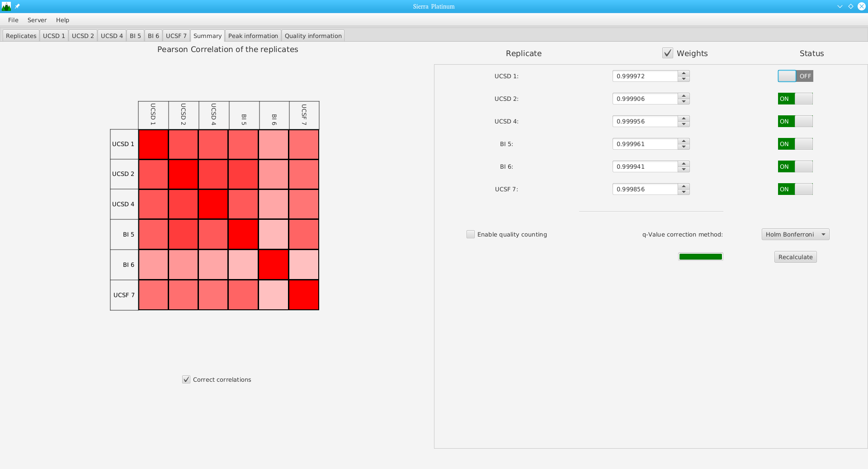Uncheck the Weights checkbox

668,53
